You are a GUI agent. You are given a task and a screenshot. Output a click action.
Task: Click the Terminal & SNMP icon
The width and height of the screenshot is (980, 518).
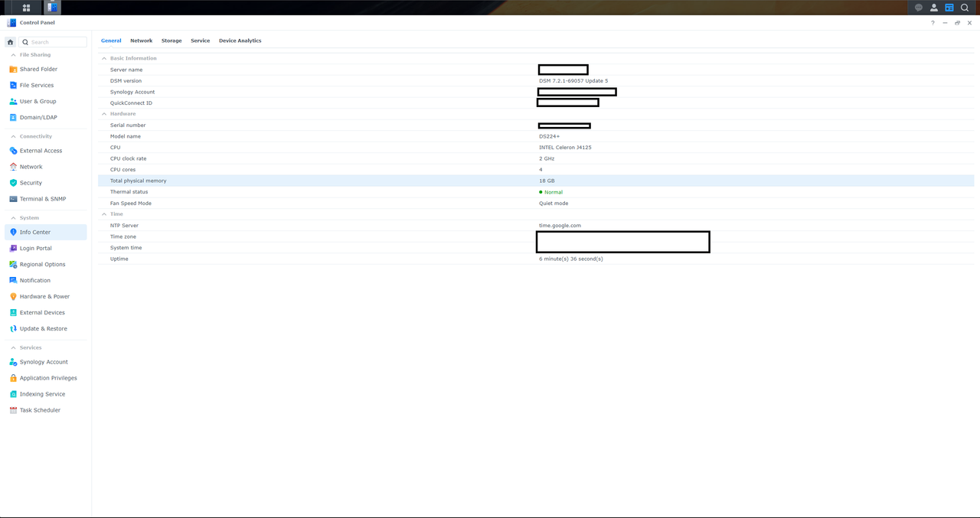coord(13,199)
